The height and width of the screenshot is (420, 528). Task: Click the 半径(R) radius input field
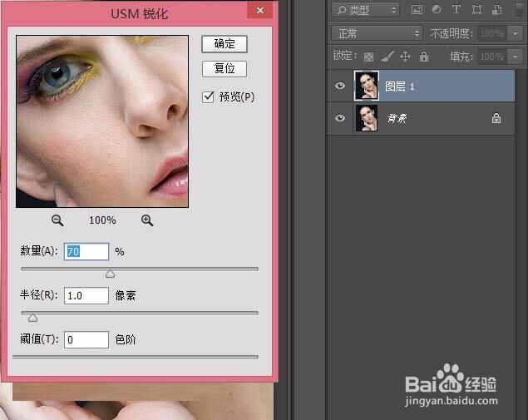pos(86,296)
